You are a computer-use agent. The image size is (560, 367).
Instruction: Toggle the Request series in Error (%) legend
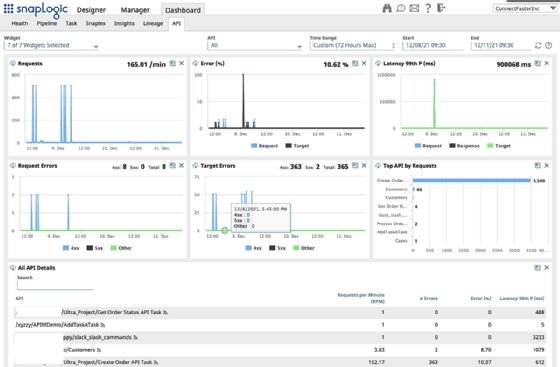click(264, 146)
